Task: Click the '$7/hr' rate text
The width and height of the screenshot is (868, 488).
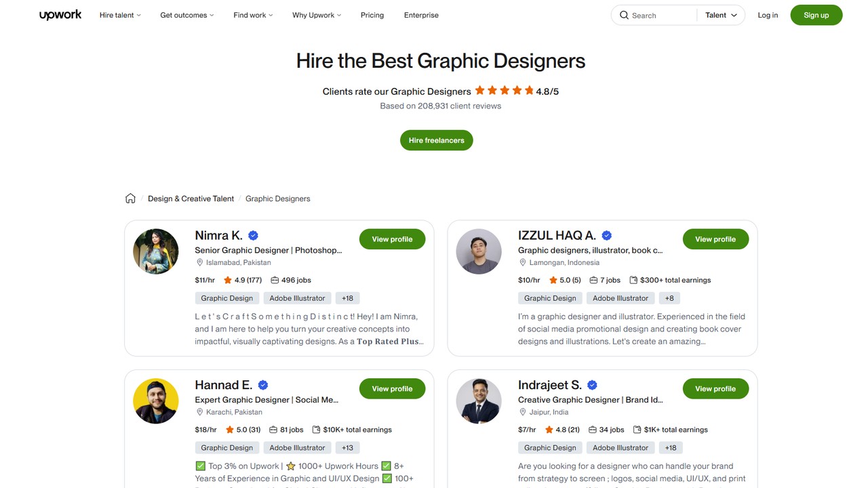Action: [528, 430]
